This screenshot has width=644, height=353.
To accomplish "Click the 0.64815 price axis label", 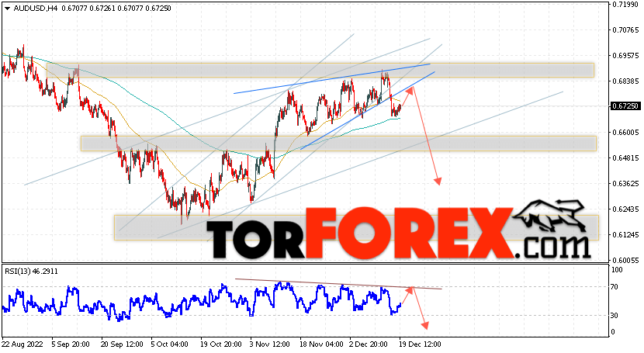I will click(x=625, y=158).
